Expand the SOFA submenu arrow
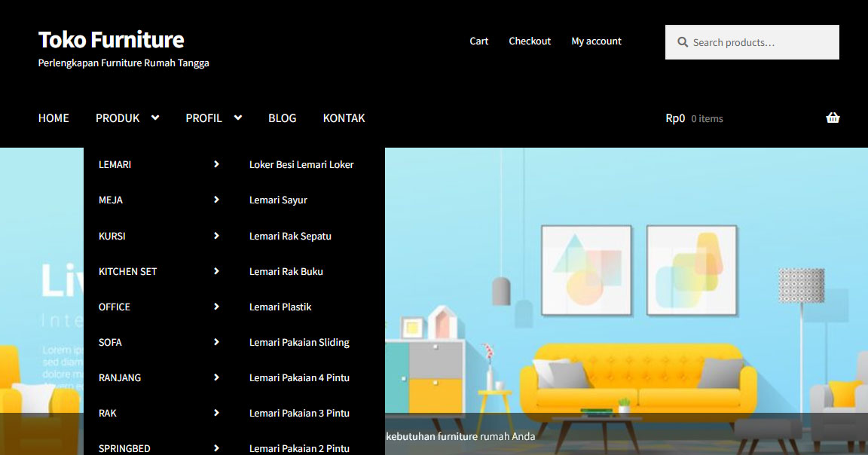Screen dimensions: 868x455 pyautogui.click(x=217, y=342)
